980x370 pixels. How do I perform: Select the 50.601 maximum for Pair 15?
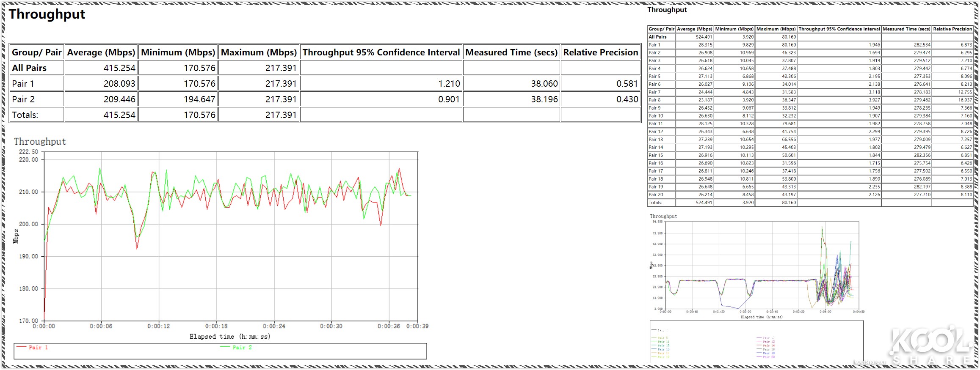[x=789, y=155]
